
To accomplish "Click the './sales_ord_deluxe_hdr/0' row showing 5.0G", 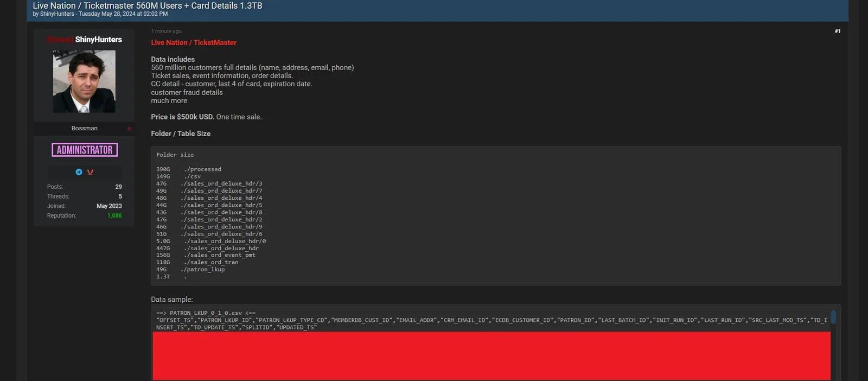I will click(x=211, y=241).
